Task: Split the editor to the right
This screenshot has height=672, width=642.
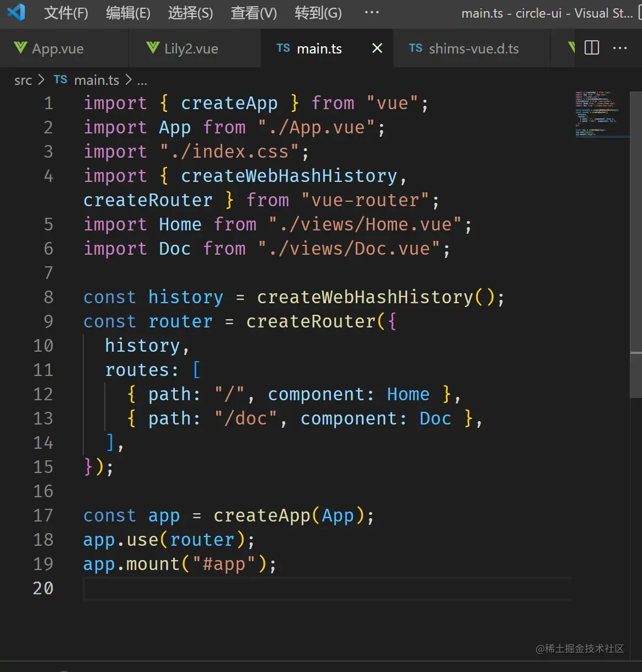Action: pos(592,48)
